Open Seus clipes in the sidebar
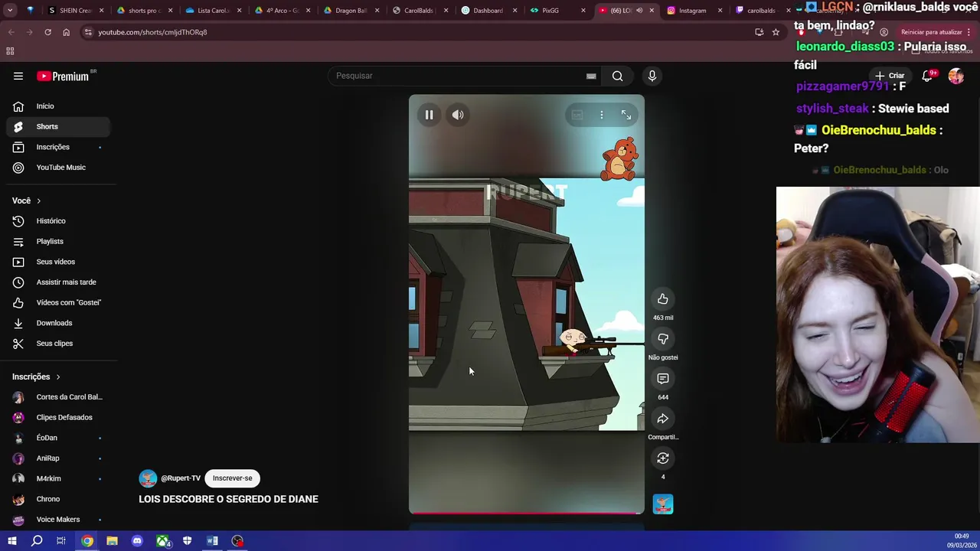This screenshot has height=551, width=980. pyautogui.click(x=58, y=344)
